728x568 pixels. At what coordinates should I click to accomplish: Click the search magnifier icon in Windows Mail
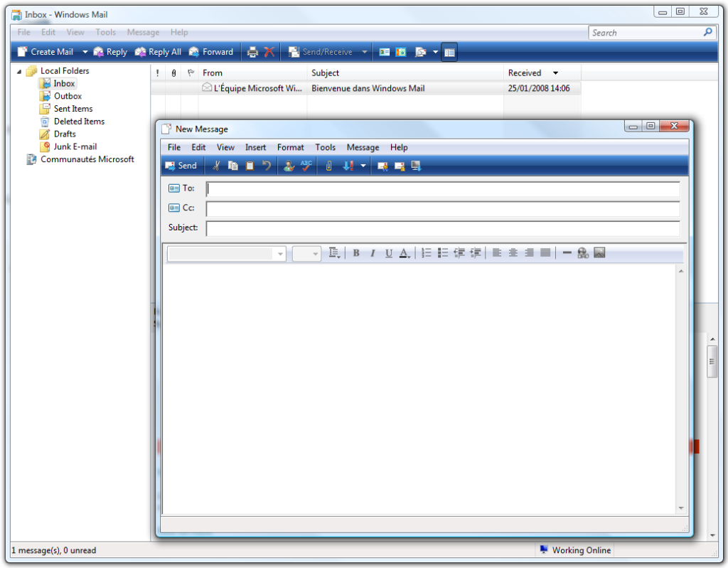pyautogui.click(x=707, y=32)
